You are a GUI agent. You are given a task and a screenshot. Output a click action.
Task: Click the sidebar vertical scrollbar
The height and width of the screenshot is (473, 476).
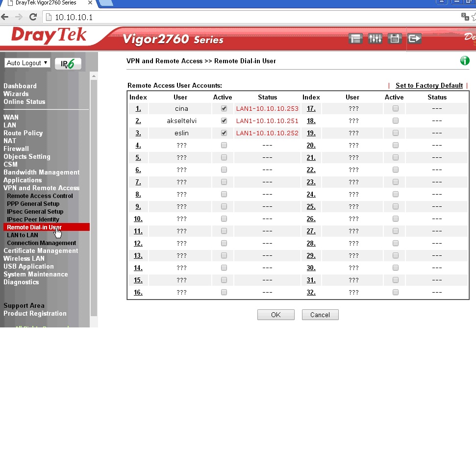94,196
